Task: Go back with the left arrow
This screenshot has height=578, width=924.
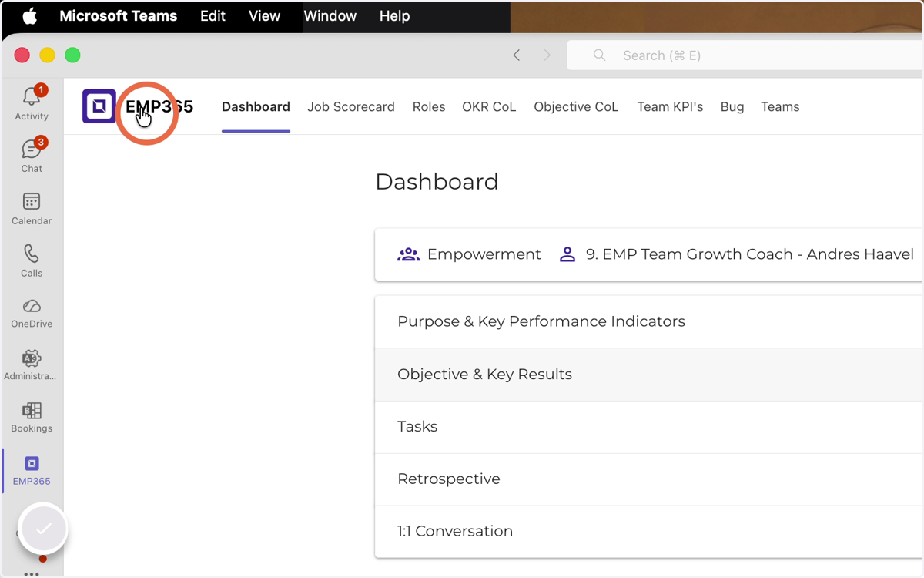Action: 517,55
